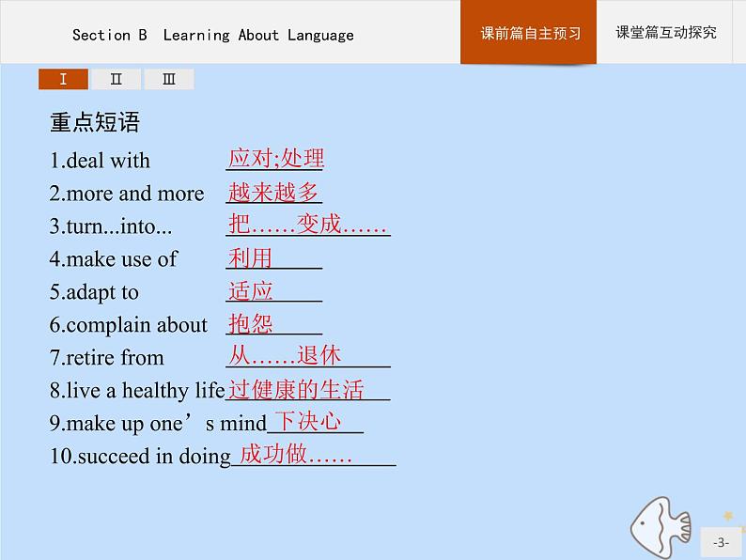
Task: Select section tab Ⅰ
Action: (x=63, y=79)
